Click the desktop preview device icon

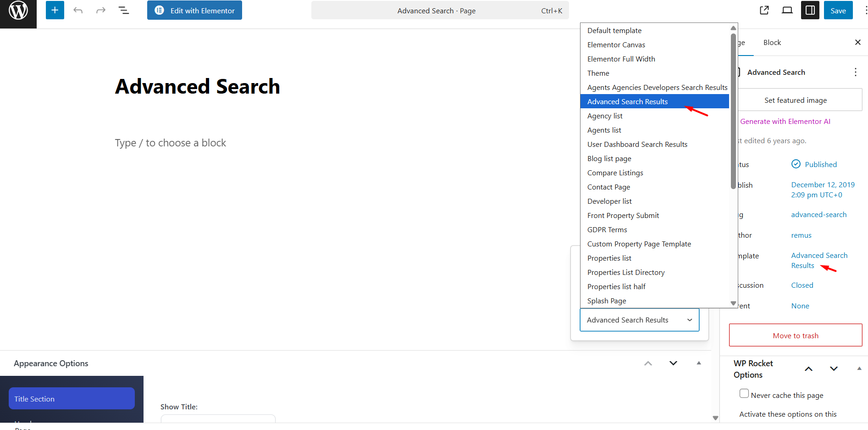(x=787, y=11)
